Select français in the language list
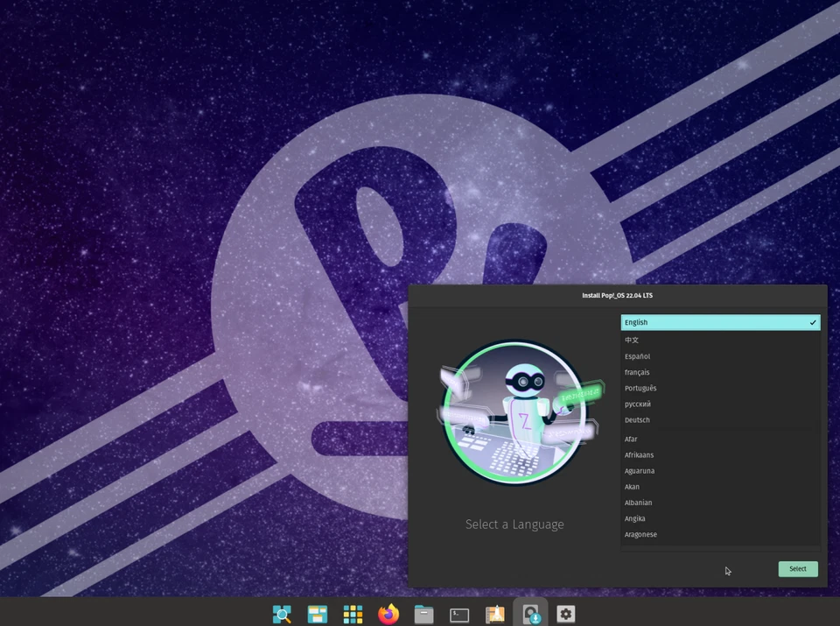The width and height of the screenshot is (840, 626). 637,372
